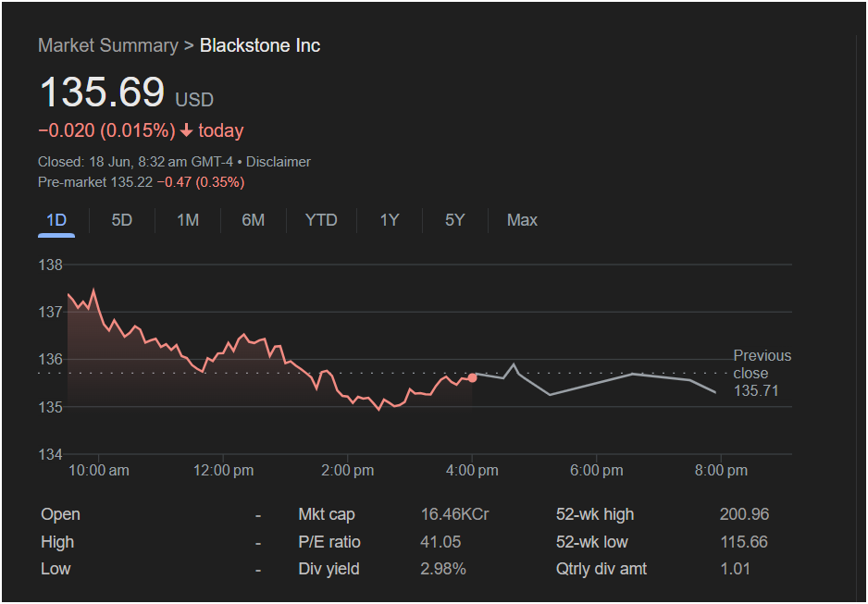The image size is (868, 604).
Task: Click the red closing-price dot on the chart
Action: (x=472, y=377)
